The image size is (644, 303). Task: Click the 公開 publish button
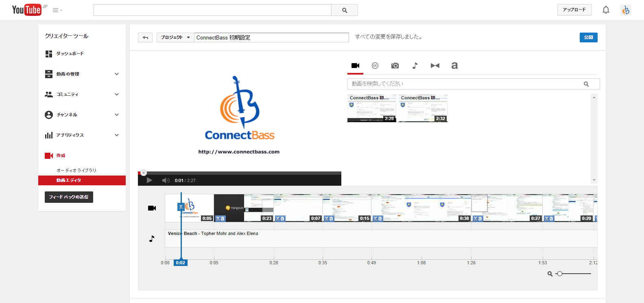point(588,37)
